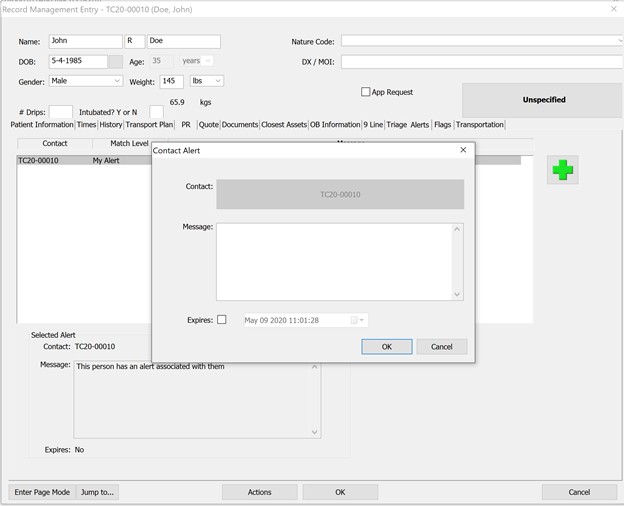Open the Expires date calendar dropdown
Viewport: 624px width, 506px height.
pyautogui.click(x=357, y=320)
